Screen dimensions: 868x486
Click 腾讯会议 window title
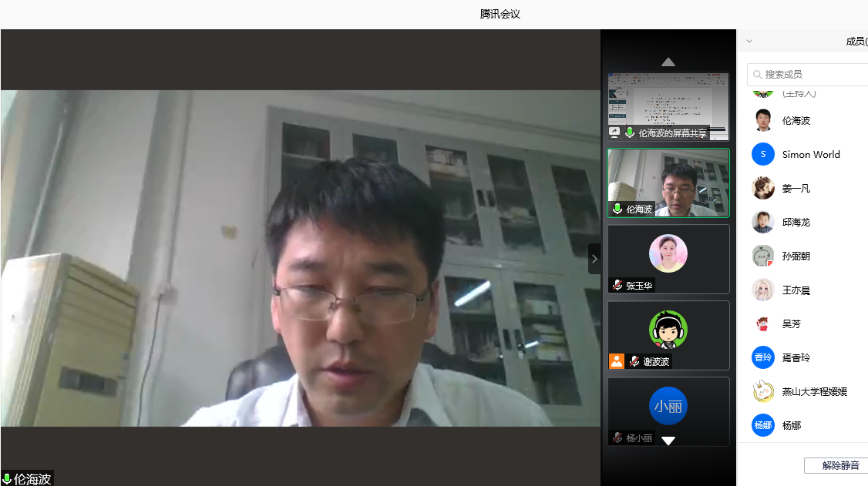coord(500,14)
